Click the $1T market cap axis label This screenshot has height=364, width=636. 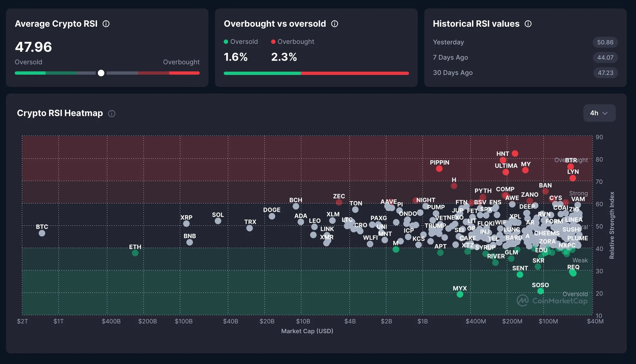click(x=59, y=321)
